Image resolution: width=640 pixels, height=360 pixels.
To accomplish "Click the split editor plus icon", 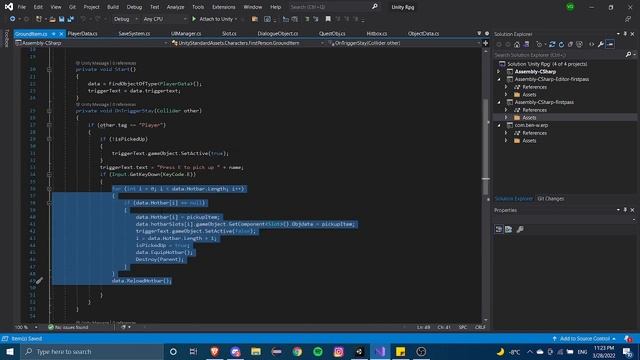I will [x=485, y=43].
